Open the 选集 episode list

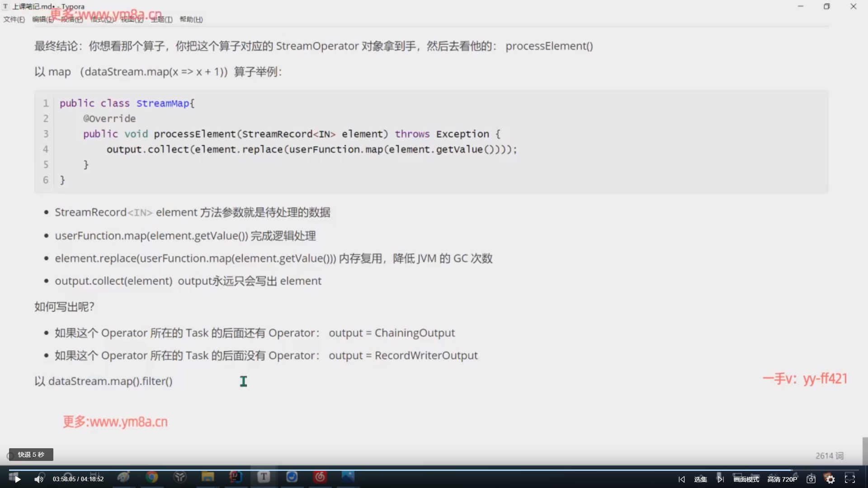coord(700,479)
